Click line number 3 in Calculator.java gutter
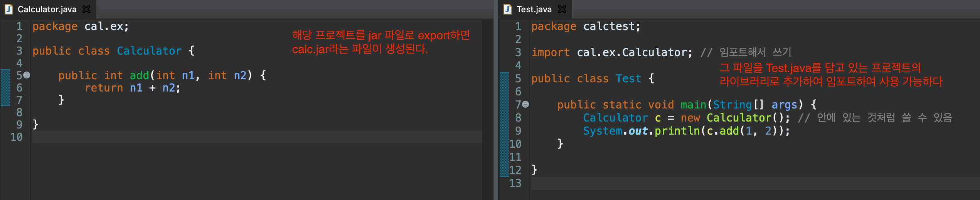980x200 pixels. click(x=19, y=51)
